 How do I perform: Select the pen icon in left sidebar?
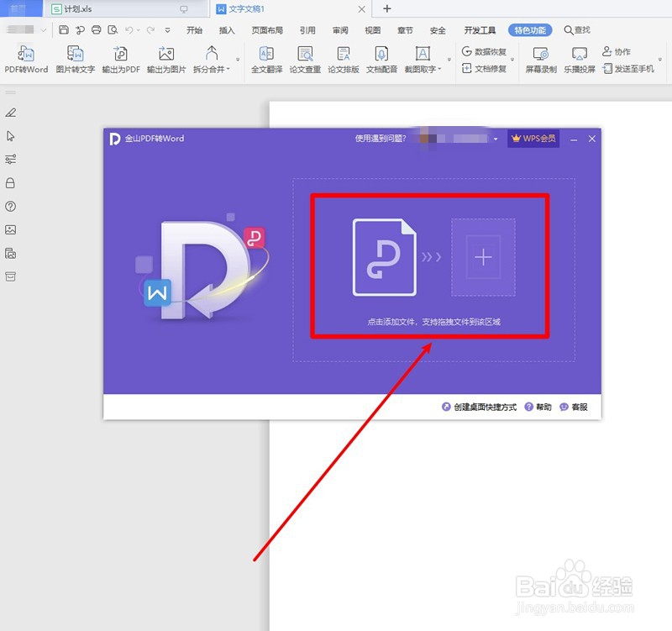[11, 113]
